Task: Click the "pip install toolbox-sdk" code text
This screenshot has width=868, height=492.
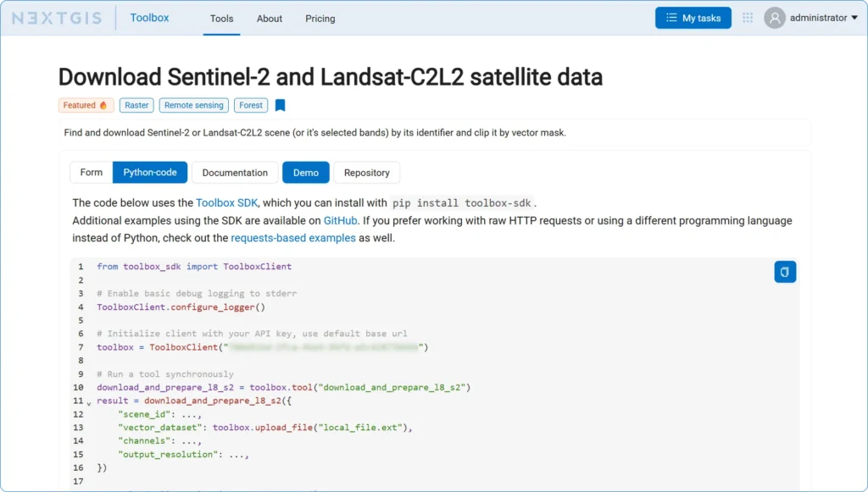Action: [x=462, y=203]
